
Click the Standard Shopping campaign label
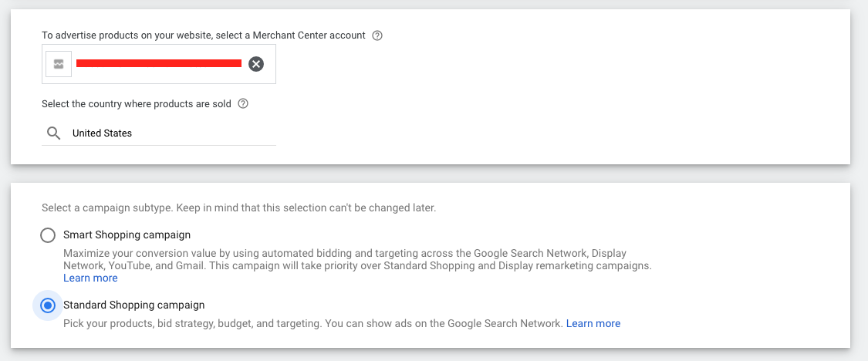click(x=134, y=305)
